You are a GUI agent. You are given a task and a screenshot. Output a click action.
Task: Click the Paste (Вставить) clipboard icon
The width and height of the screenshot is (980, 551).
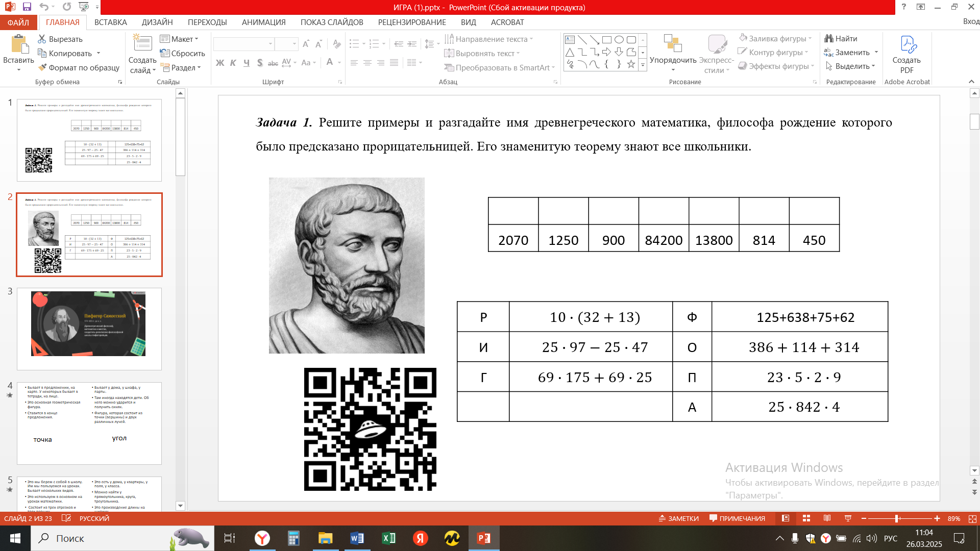tap(19, 45)
